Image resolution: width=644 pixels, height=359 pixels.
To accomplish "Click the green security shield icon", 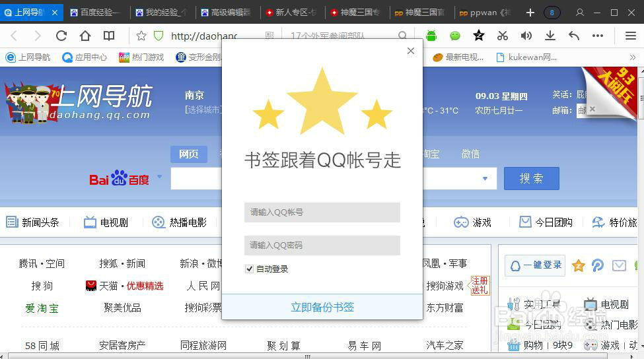I will click(159, 36).
